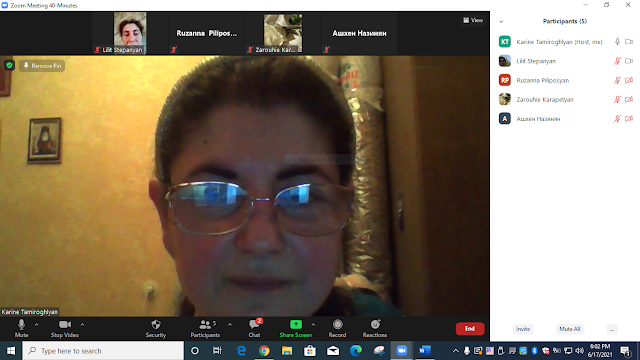
Task: Click Zarouhie Karapetyan camera-off icon
Action: coord(629,99)
